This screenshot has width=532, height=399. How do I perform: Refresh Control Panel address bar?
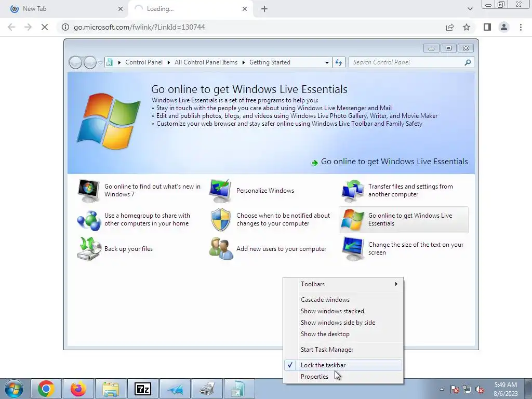(x=339, y=62)
